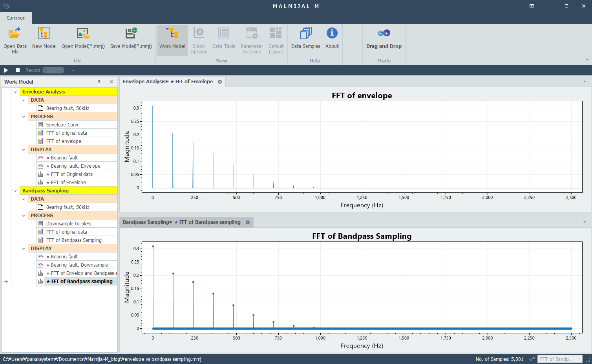Close the Work Model panel
This screenshot has width=592, height=364.
111,82
